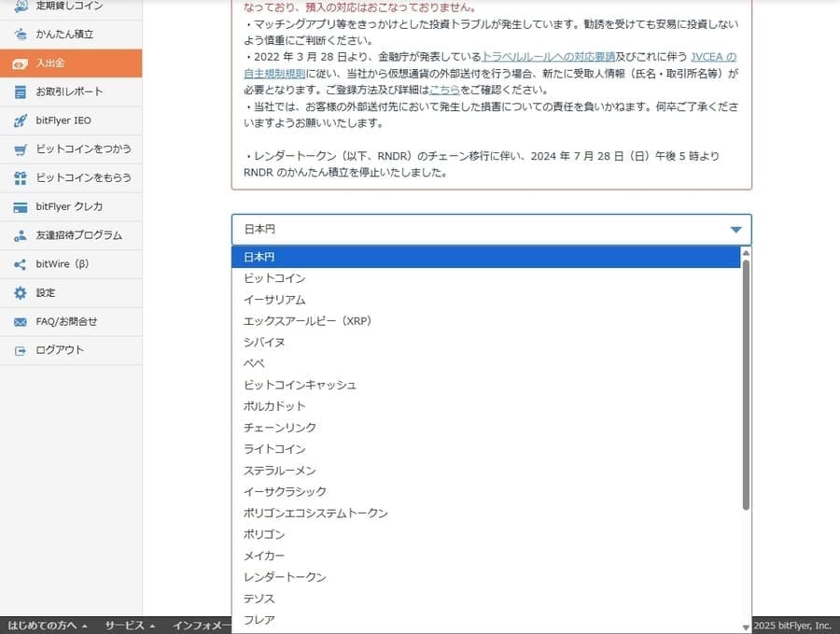Go to お取引レポート page
Screen dimensions: 840x634
71,92
